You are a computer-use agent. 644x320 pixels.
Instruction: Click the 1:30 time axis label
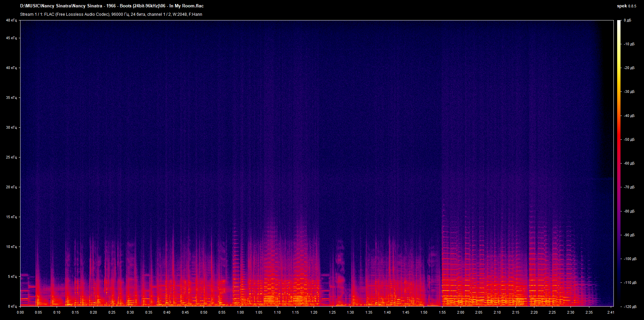pyautogui.click(x=351, y=312)
